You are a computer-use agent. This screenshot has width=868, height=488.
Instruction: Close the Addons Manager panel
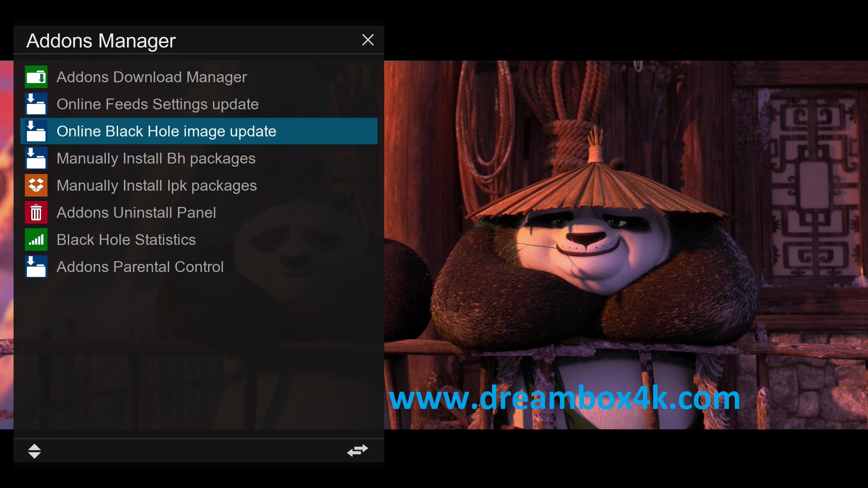click(368, 40)
